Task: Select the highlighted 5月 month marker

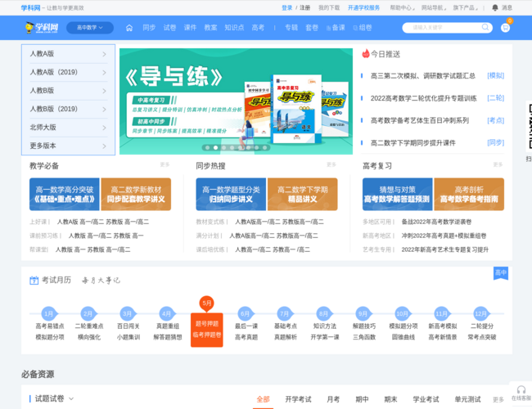Action: (206, 303)
